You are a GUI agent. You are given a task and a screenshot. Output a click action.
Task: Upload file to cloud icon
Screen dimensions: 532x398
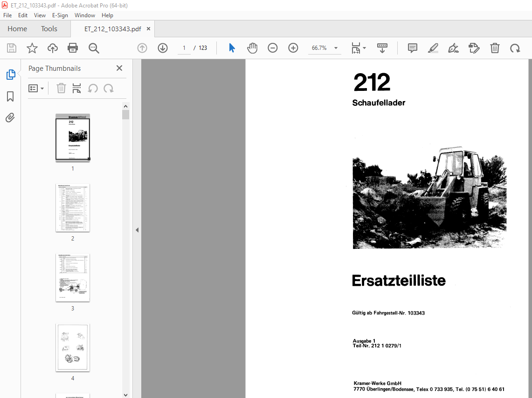click(x=52, y=48)
